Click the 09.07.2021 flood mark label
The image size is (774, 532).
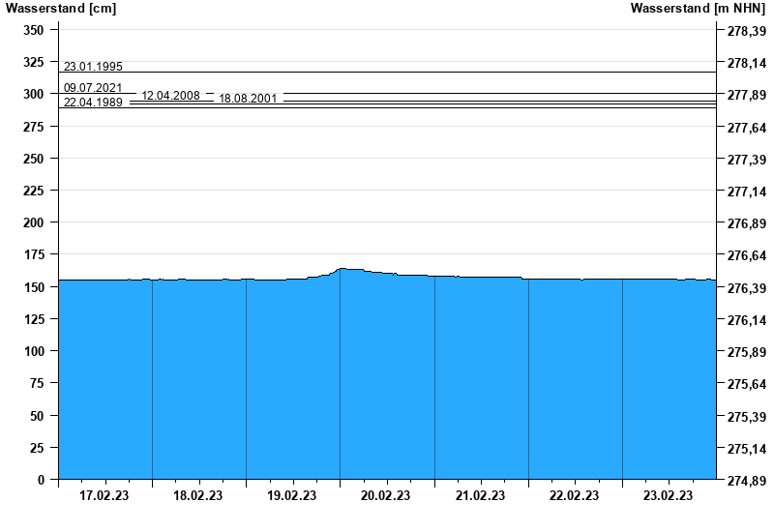click(93, 88)
